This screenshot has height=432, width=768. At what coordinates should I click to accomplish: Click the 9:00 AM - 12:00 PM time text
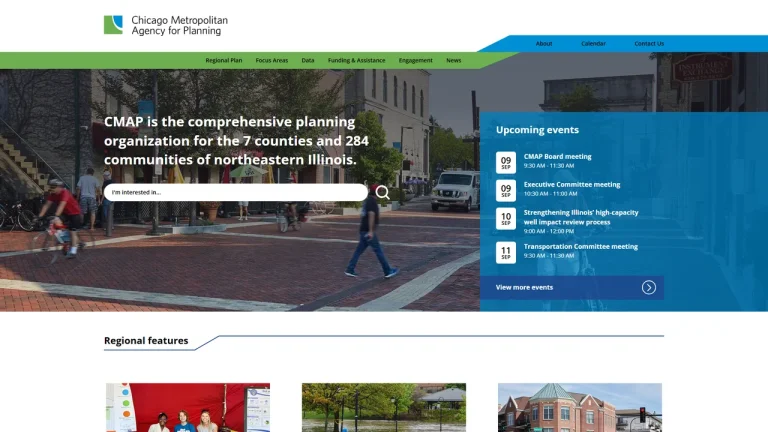click(x=549, y=231)
